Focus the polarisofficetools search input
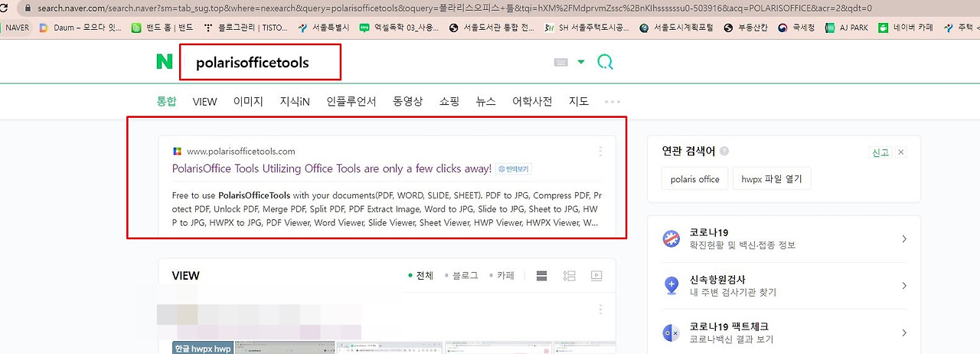 click(260, 62)
